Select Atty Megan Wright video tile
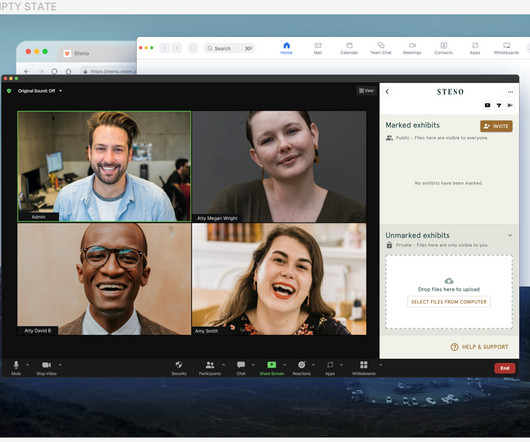Image resolution: width=530 pixels, height=442 pixels. (279, 166)
